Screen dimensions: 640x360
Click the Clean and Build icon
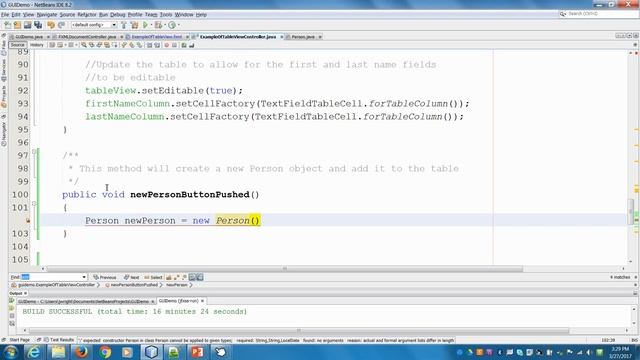pos(134,25)
